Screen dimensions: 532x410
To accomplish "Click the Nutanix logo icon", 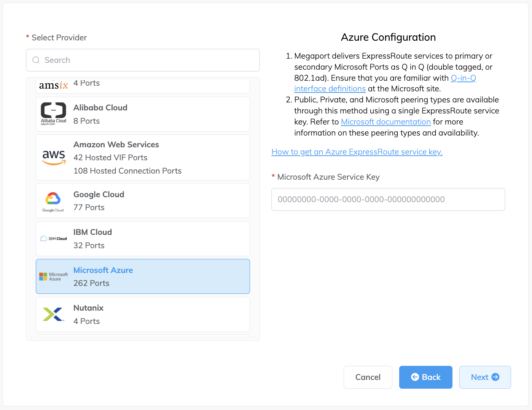I will tap(53, 314).
